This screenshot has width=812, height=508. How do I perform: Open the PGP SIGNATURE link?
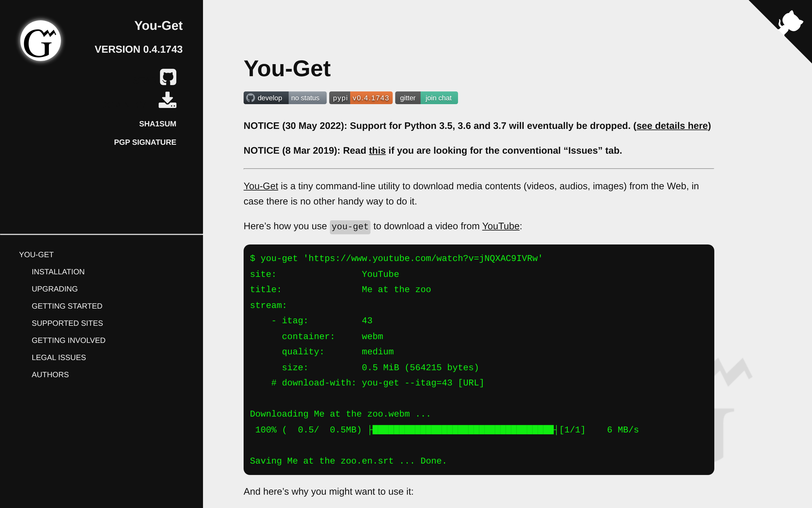(x=145, y=142)
